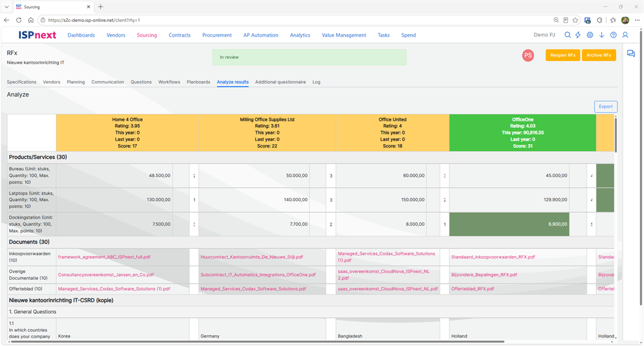Click the Home 4 Office vendor header
The height and width of the screenshot is (346, 644).
(x=128, y=133)
